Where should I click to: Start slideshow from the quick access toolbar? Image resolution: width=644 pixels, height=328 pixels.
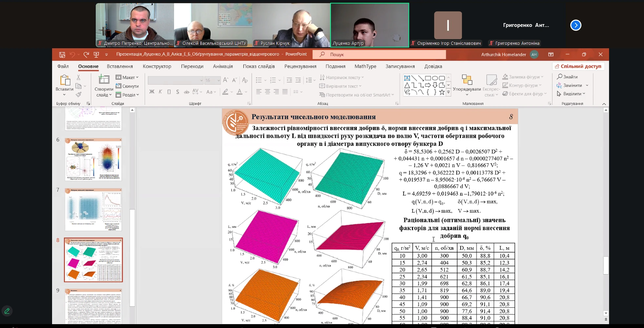(x=96, y=54)
